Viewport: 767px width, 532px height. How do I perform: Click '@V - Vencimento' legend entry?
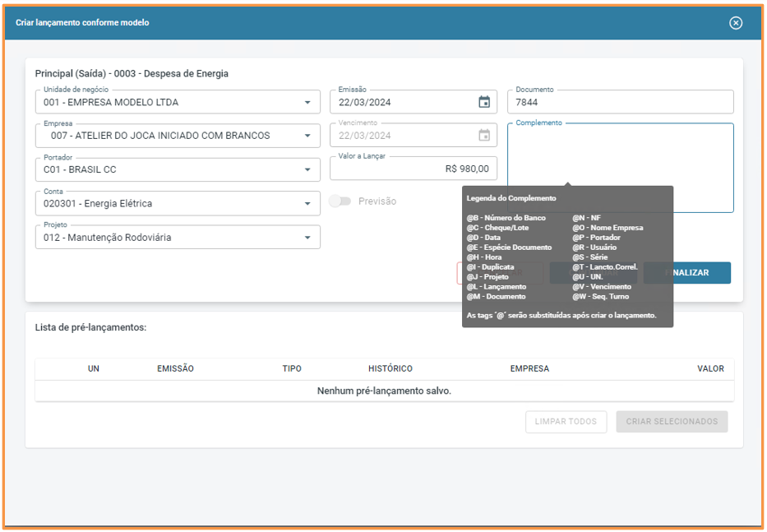pyautogui.click(x=602, y=286)
